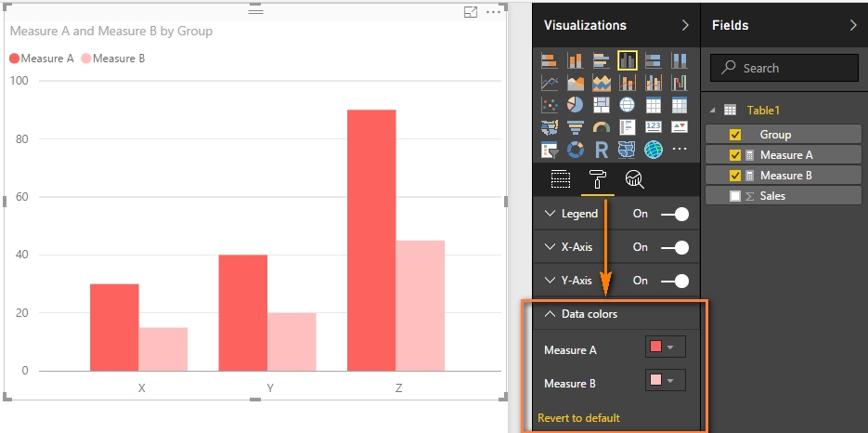Uncheck the Measure B field checkbox

coord(735,176)
